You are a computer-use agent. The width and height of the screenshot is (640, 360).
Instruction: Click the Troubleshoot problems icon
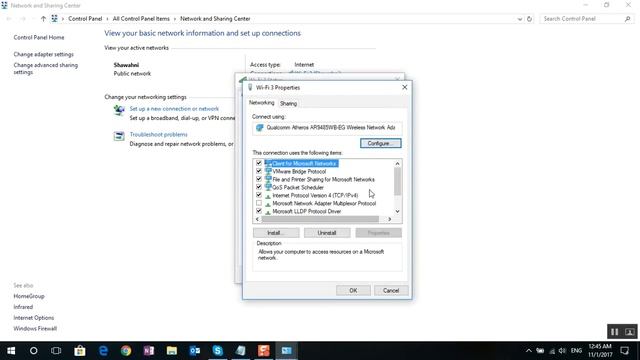tap(119, 136)
